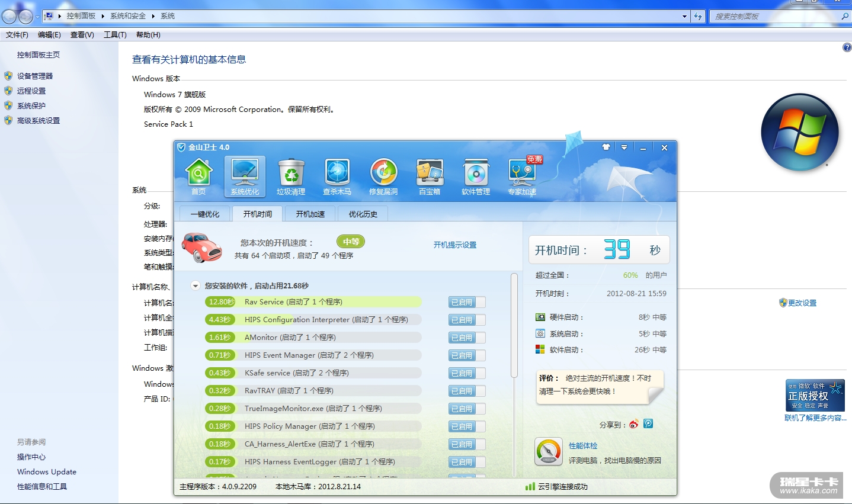Screen dimensions: 852x504
Task: Click the 云引擎连接成功 status text
Action: coord(563,487)
